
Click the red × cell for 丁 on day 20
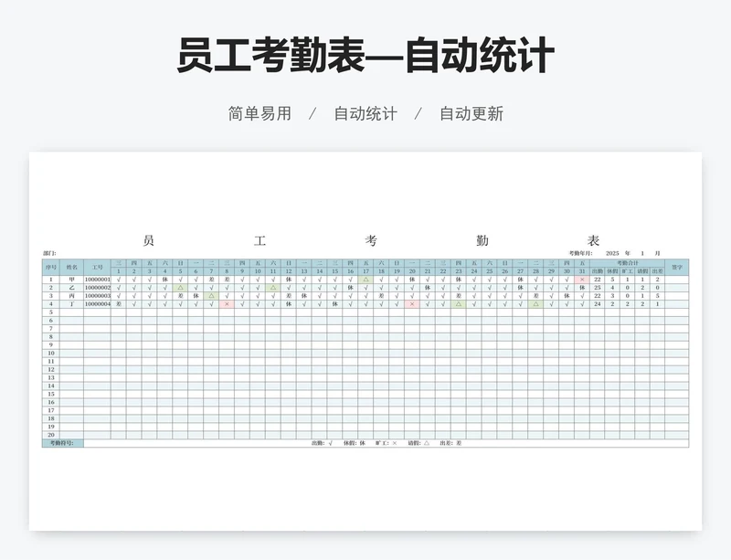(412, 304)
